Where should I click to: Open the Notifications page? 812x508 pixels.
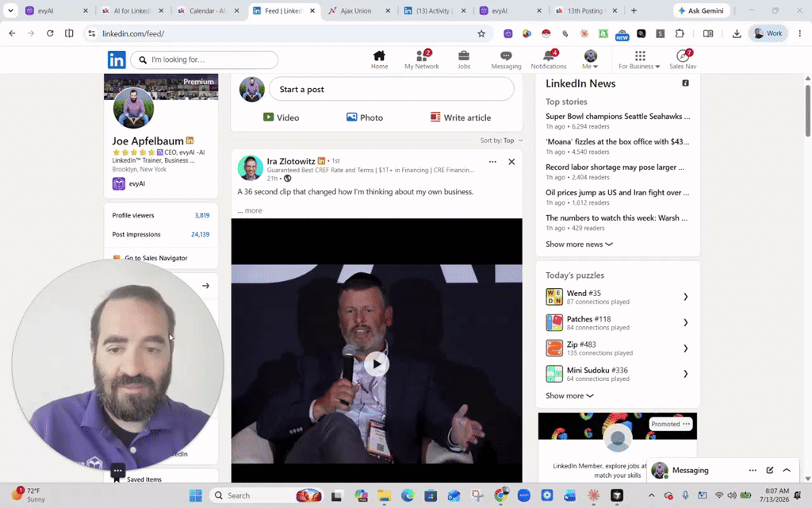click(x=549, y=60)
